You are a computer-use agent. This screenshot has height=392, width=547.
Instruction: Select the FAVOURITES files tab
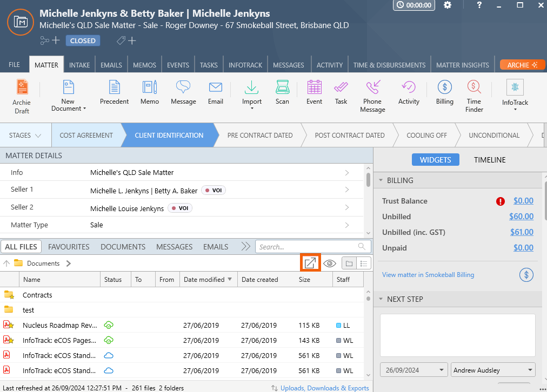click(x=69, y=247)
